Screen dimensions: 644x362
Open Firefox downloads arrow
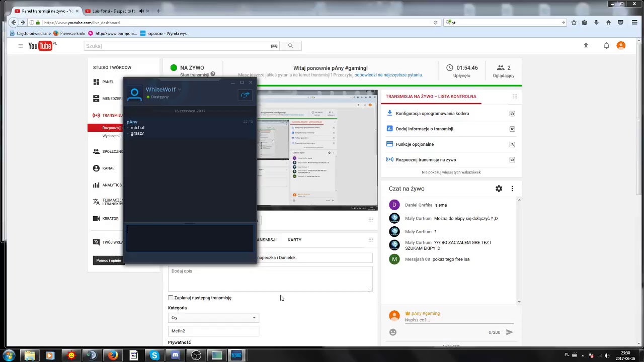[596, 23]
